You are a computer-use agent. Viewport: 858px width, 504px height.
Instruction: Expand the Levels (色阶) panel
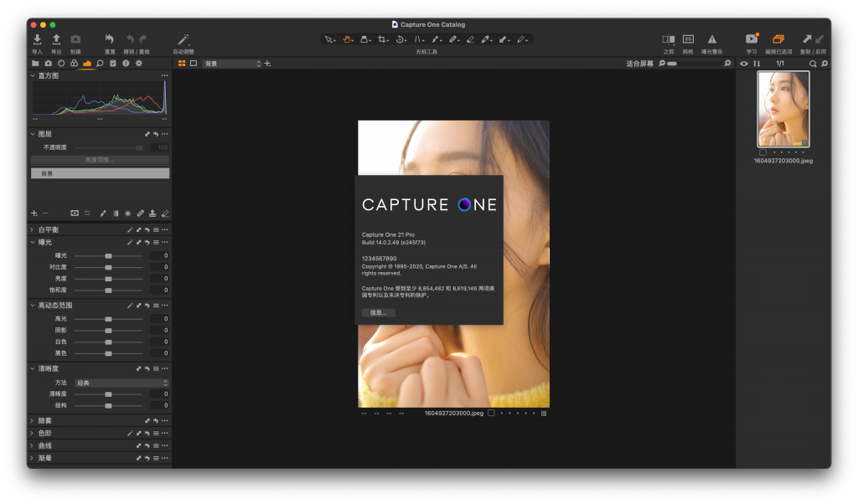click(33, 434)
